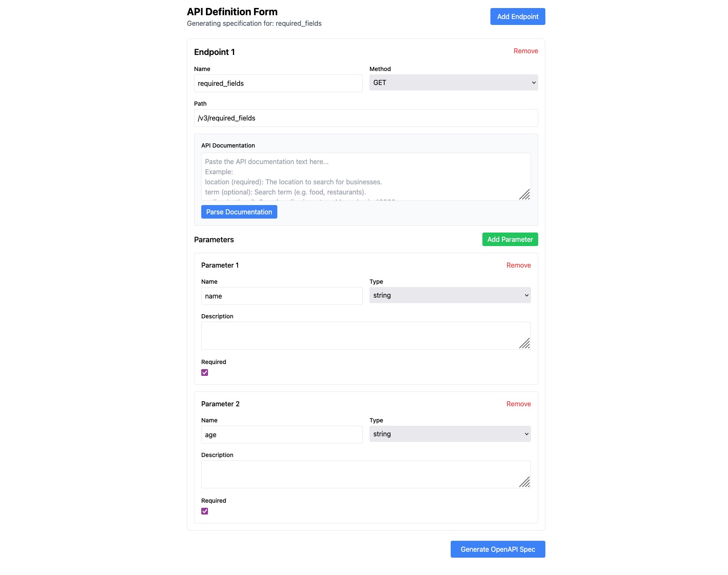Screen dimensions: 728x575
Task: Click the API Documentation textarea resize handle
Action: (x=525, y=194)
